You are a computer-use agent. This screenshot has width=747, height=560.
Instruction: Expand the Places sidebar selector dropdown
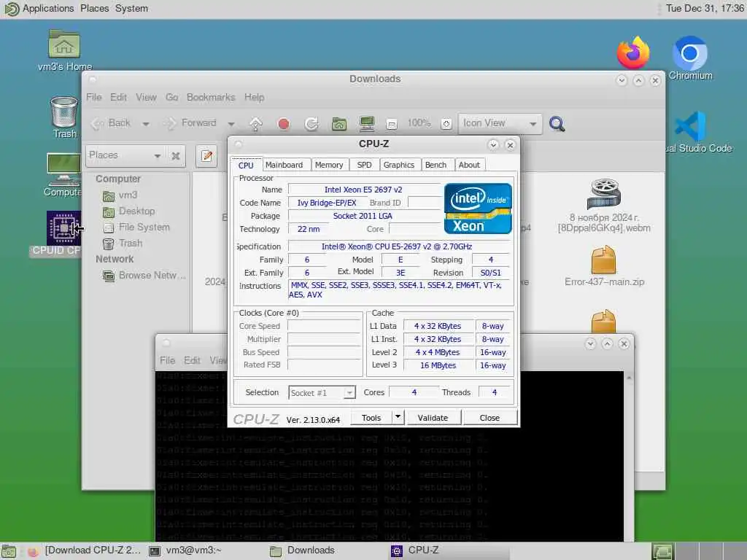tap(125, 155)
